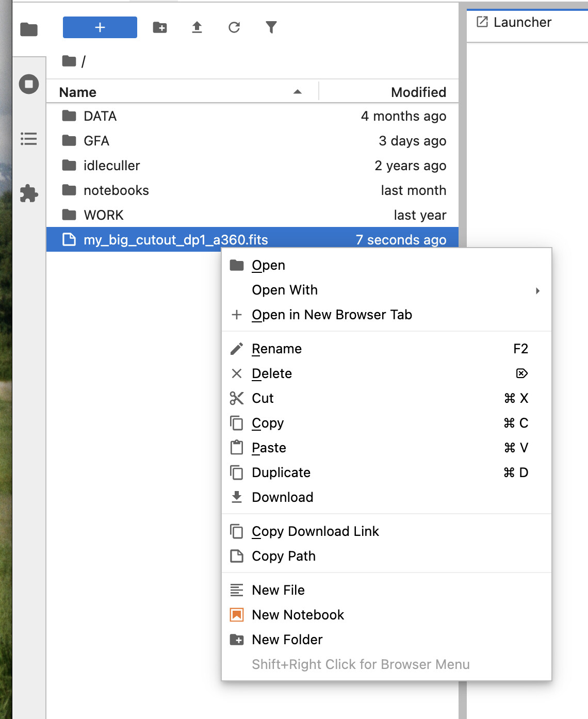Click New Notebook in the context menu
588x719 pixels.
pyautogui.click(x=298, y=615)
